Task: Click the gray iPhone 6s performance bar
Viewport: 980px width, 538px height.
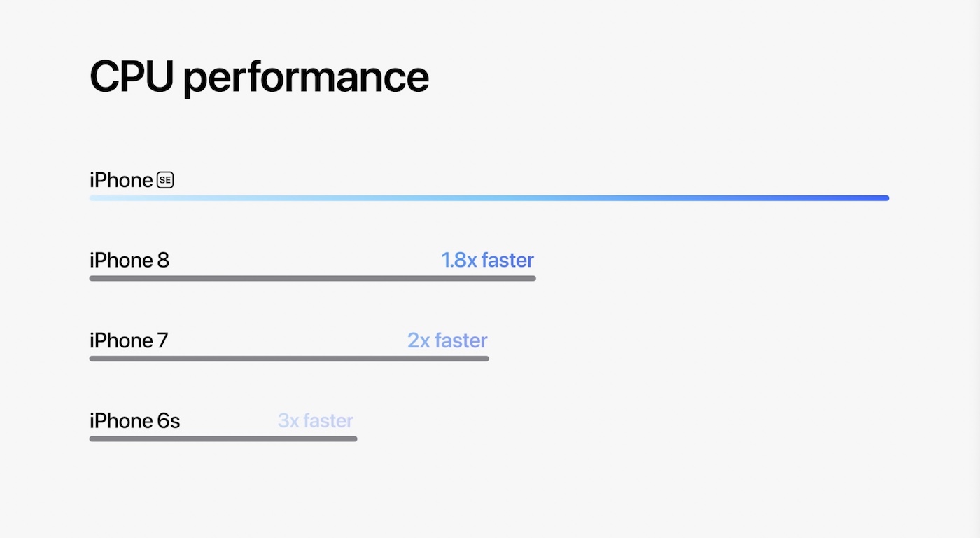Action: tap(223, 439)
